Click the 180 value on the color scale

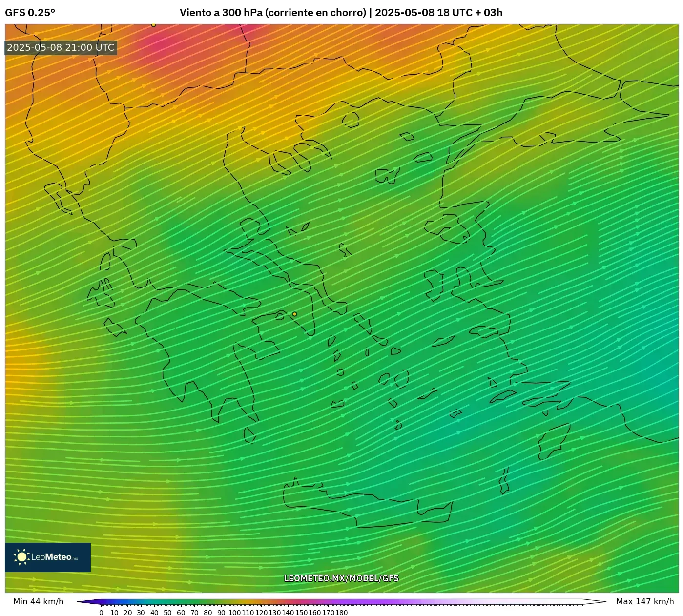pos(341,613)
